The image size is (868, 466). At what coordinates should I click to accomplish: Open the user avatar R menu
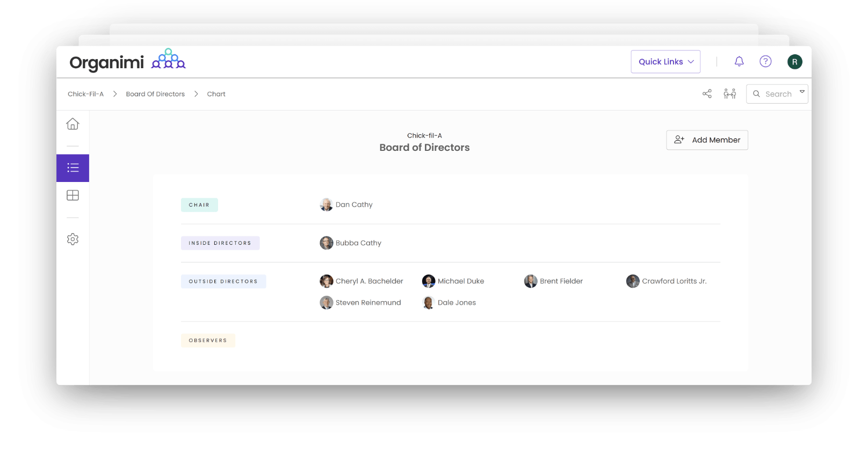(x=795, y=62)
